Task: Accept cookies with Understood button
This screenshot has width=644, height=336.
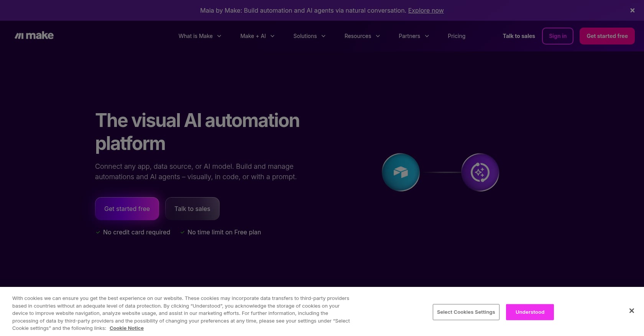Action: click(x=530, y=312)
